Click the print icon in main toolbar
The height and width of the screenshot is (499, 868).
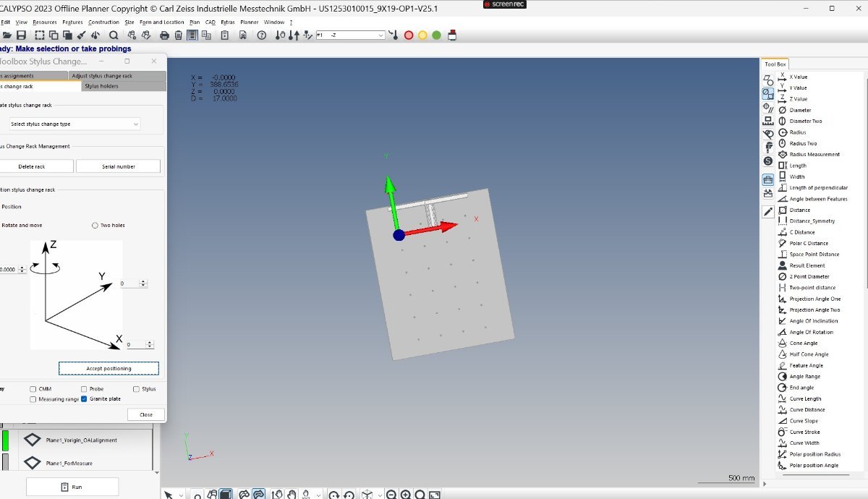click(164, 35)
